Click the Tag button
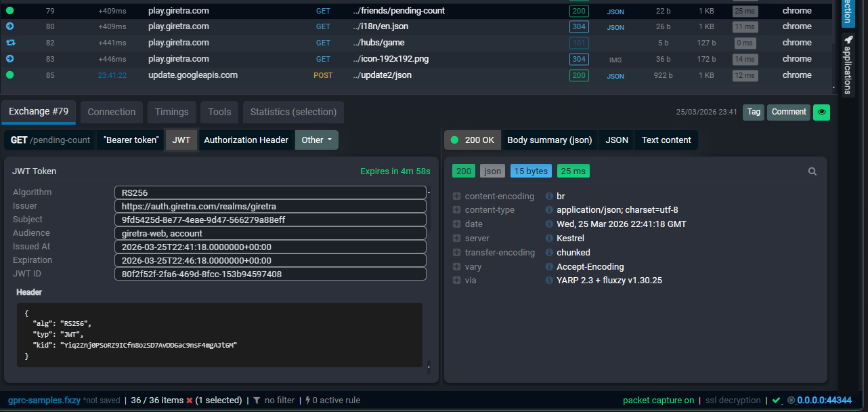 coord(753,112)
